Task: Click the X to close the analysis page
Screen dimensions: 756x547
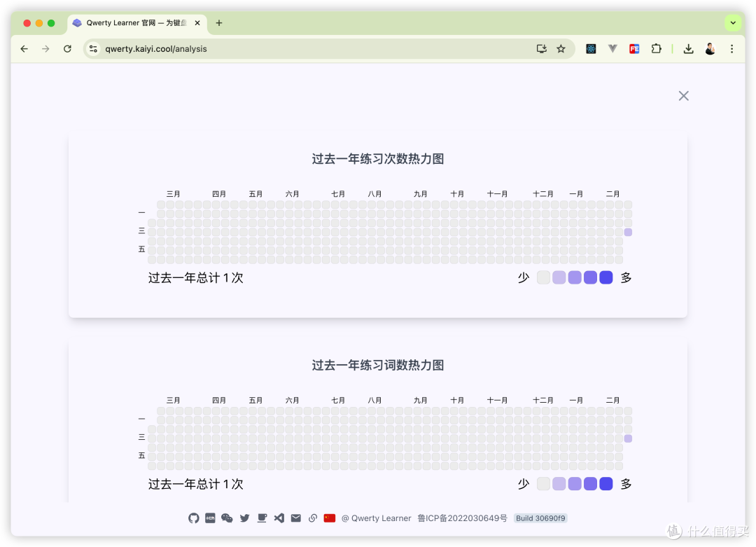Action: coord(683,96)
